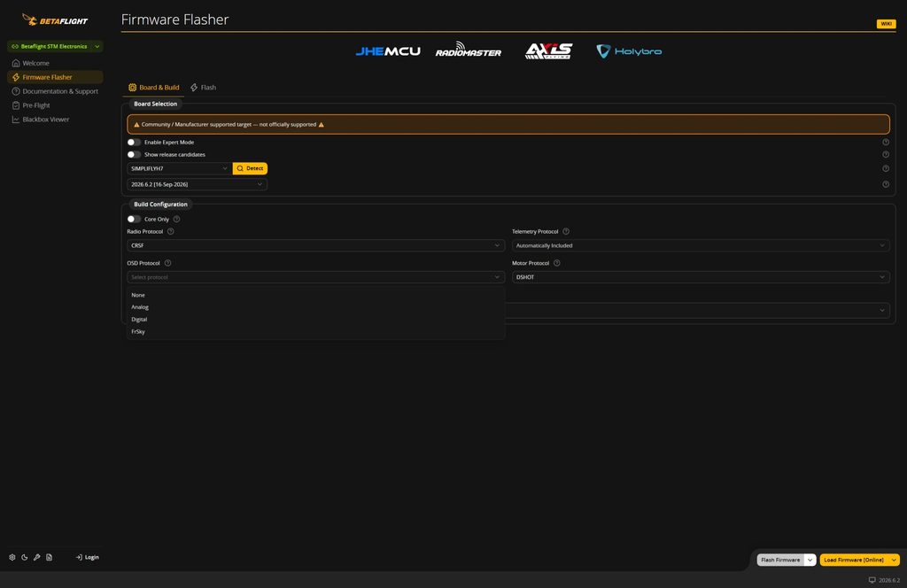Screen dimensions: 907x588
Task: Show help for Show release candidates row
Action: (886, 155)
